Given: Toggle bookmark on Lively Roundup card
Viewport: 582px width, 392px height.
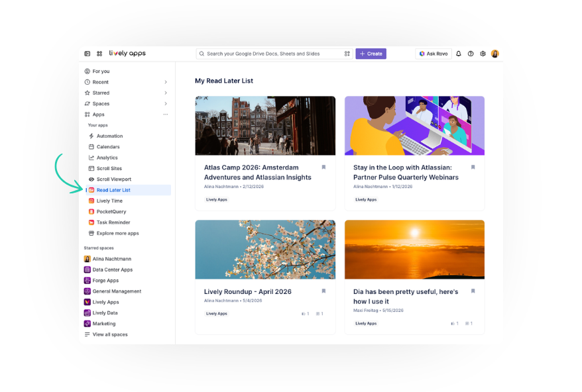Looking at the screenshot, I should (x=323, y=291).
